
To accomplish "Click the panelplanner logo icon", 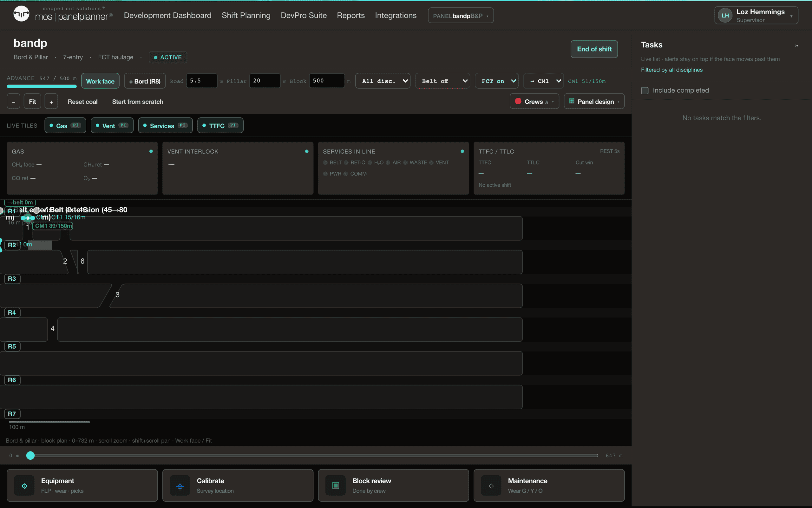I will point(21,14).
